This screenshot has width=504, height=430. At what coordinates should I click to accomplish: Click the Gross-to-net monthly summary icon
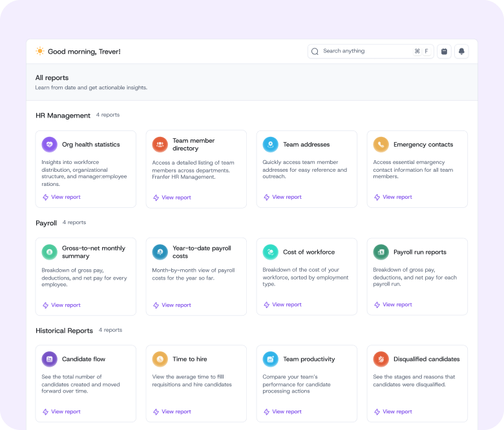click(x=50, y=252)
